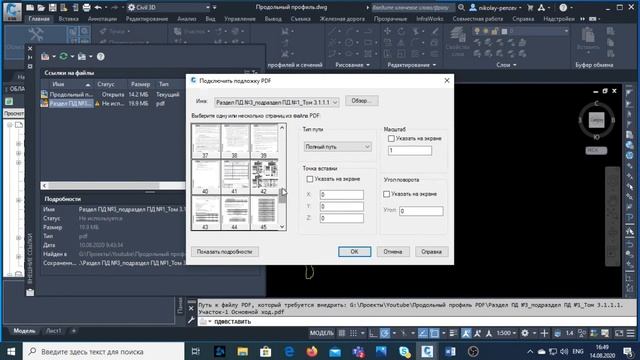Open the Главная ribbon tab
Viewport: 640px width, 360px height.
coord(39,19)
